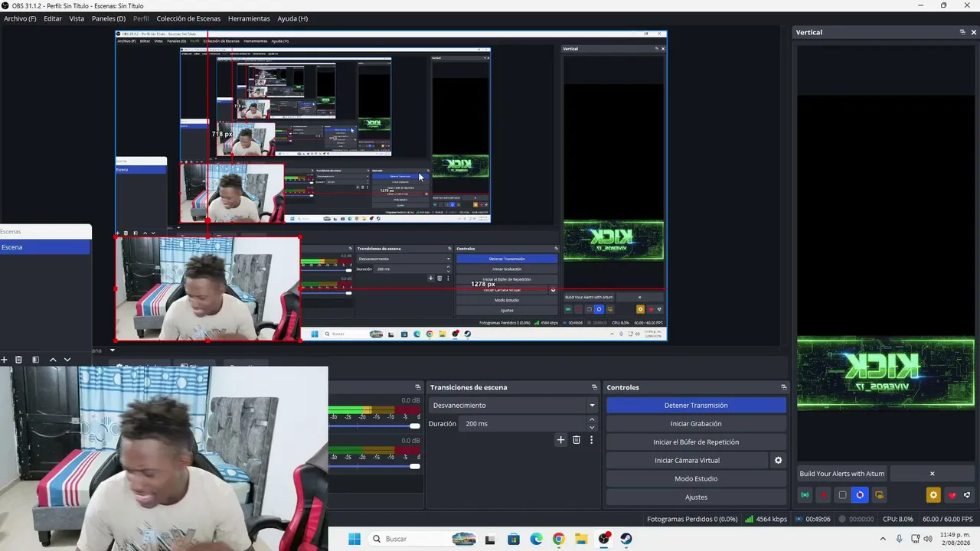Click the 00:00:00 recording timer

[856, 519]
